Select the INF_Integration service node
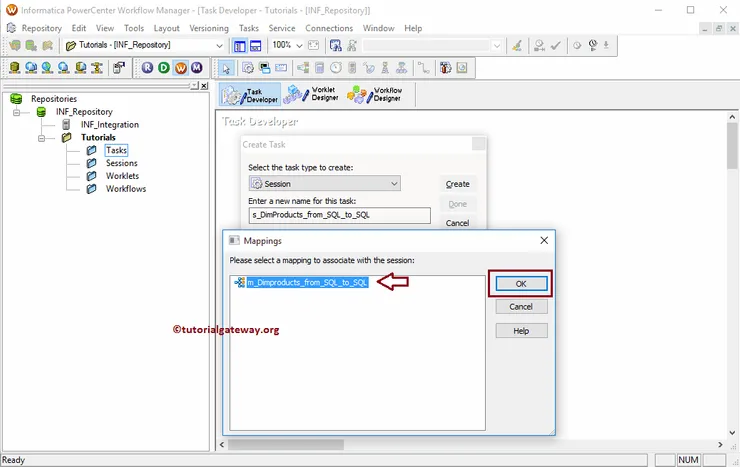The image size is (740, 467). point(109,125)
